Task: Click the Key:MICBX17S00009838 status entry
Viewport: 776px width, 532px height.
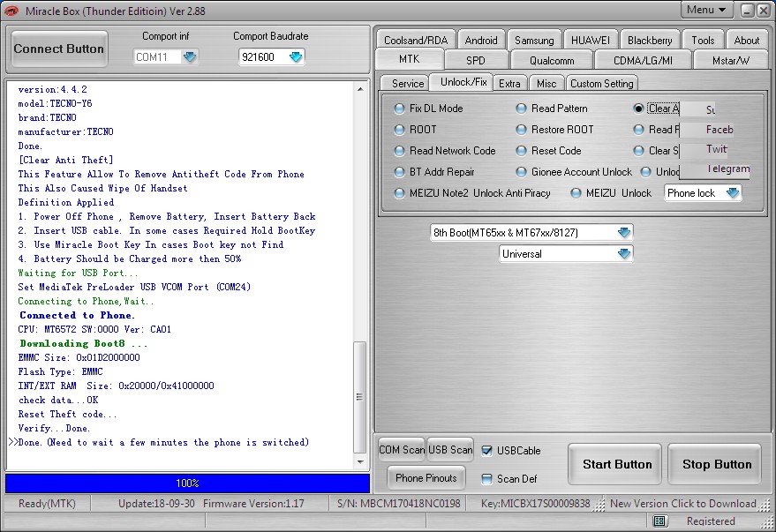Action: pyautogui.click(x=536, y=503)
